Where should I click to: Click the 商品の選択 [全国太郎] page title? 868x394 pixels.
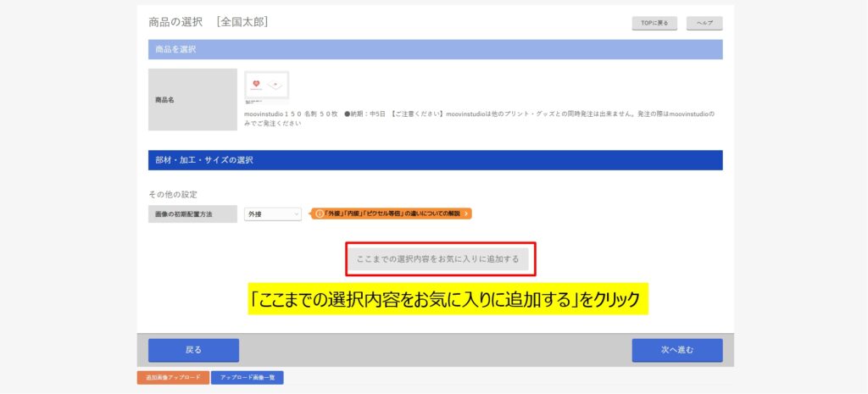click(209, 21)
